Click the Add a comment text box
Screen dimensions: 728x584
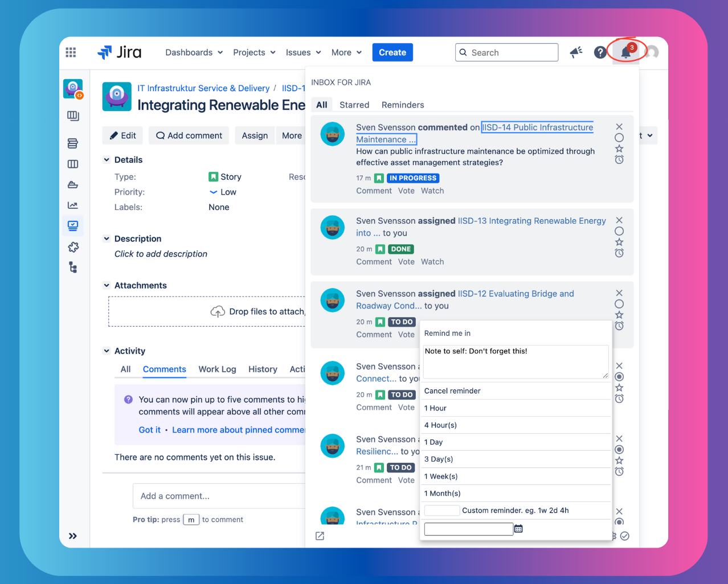219,496
